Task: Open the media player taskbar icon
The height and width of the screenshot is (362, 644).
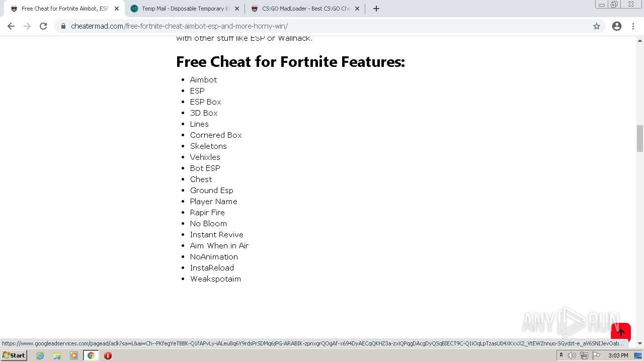Action: [x=74, y=355]
